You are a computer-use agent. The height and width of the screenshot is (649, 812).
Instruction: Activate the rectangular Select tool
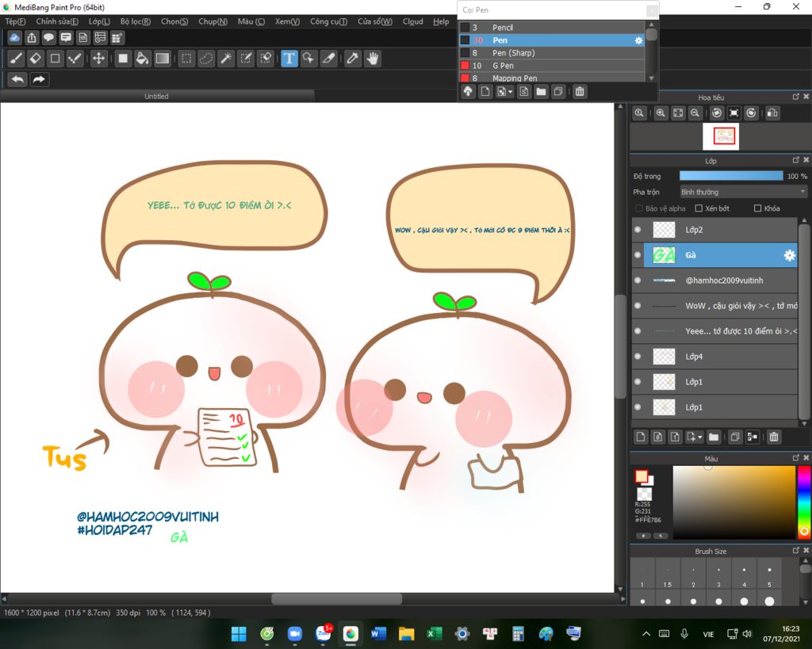(186, 59)
